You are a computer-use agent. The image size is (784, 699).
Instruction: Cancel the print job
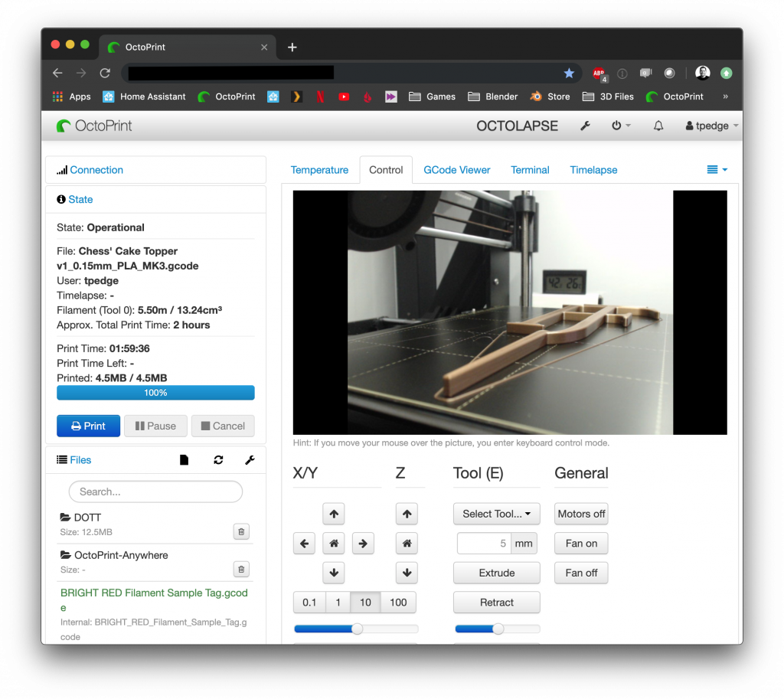pos(223,426)
